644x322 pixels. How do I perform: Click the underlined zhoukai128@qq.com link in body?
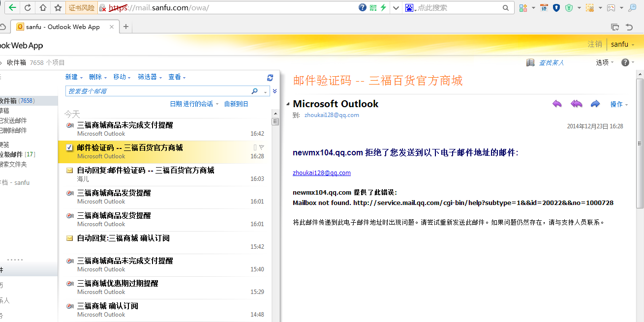pyautogui.click(x=322, y=173)
